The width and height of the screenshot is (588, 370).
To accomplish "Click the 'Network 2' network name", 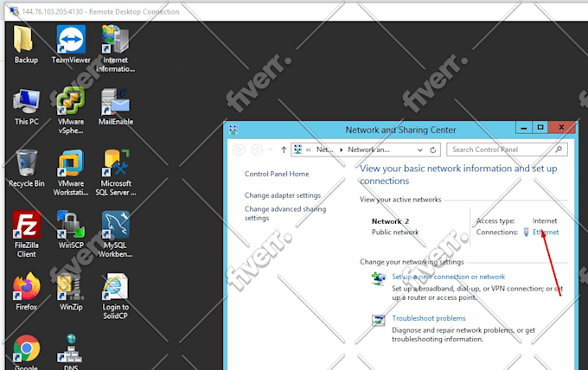I will pyautogui.click(x=390, y=221).
